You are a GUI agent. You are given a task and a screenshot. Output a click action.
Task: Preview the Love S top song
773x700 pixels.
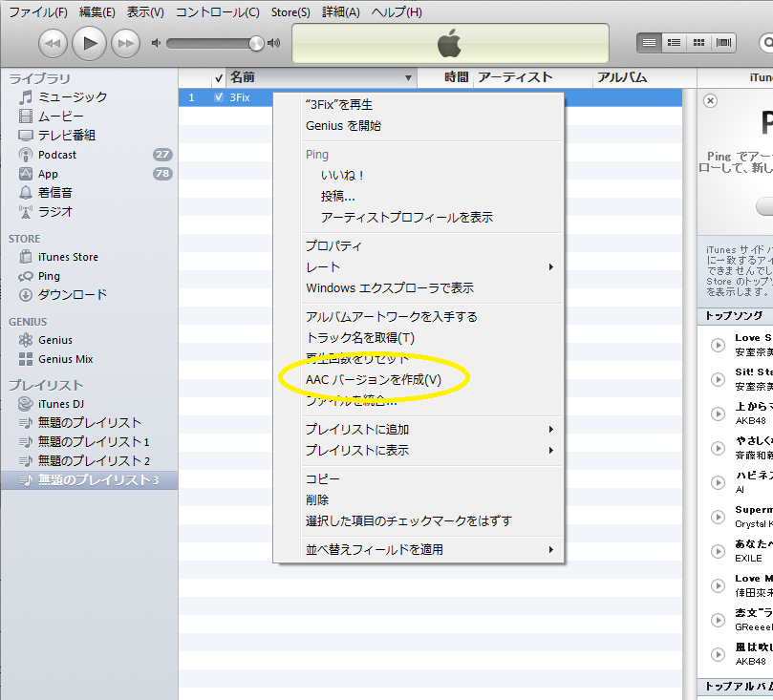[x=718, y=346]
